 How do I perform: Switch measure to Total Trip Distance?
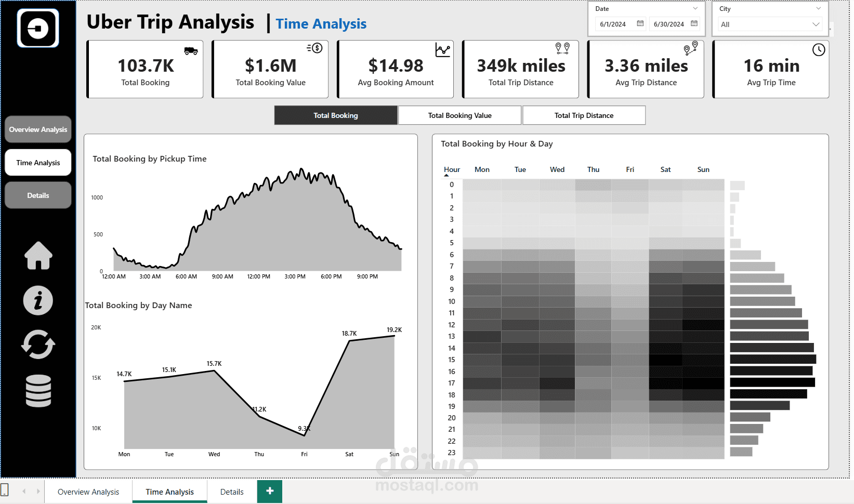[x=584, y=115]
